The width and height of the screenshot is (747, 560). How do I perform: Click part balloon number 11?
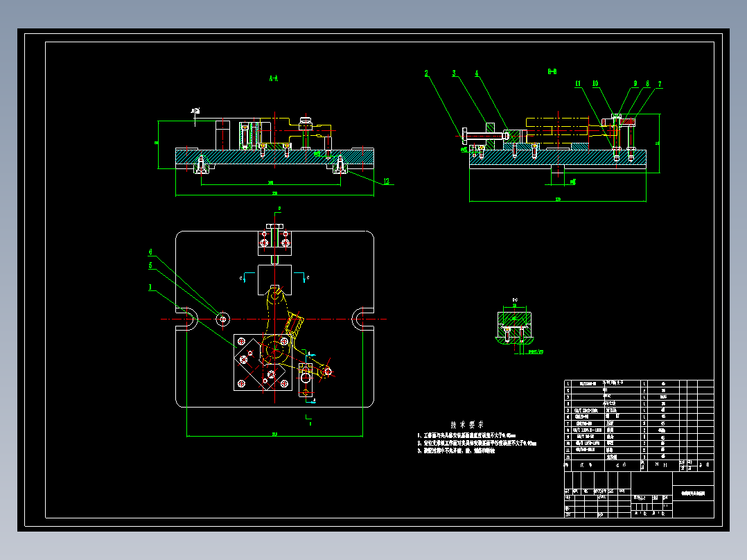coord(578,83)
